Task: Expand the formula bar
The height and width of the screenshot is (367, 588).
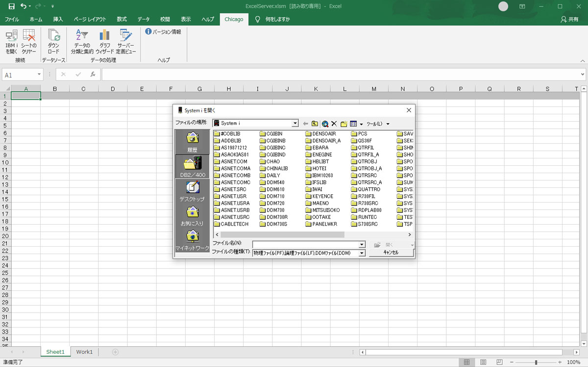Action: pos(583,75)
